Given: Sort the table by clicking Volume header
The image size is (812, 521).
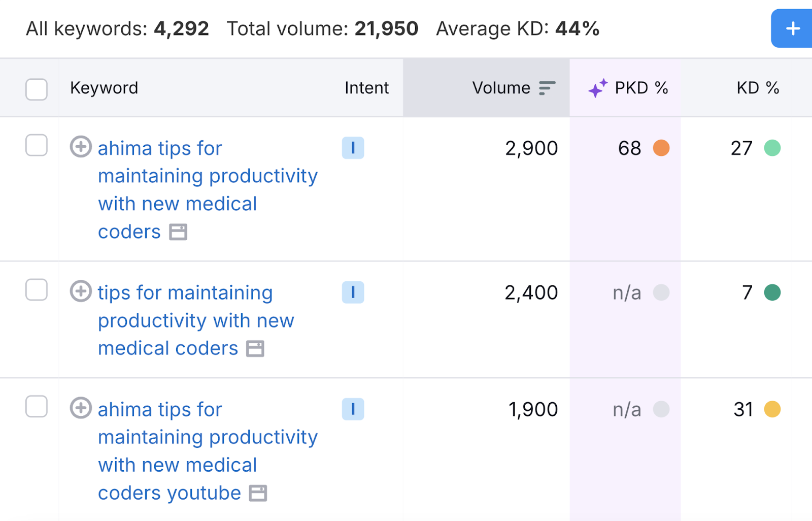Looking at the screenshot, I should click(x=501, y=87).
